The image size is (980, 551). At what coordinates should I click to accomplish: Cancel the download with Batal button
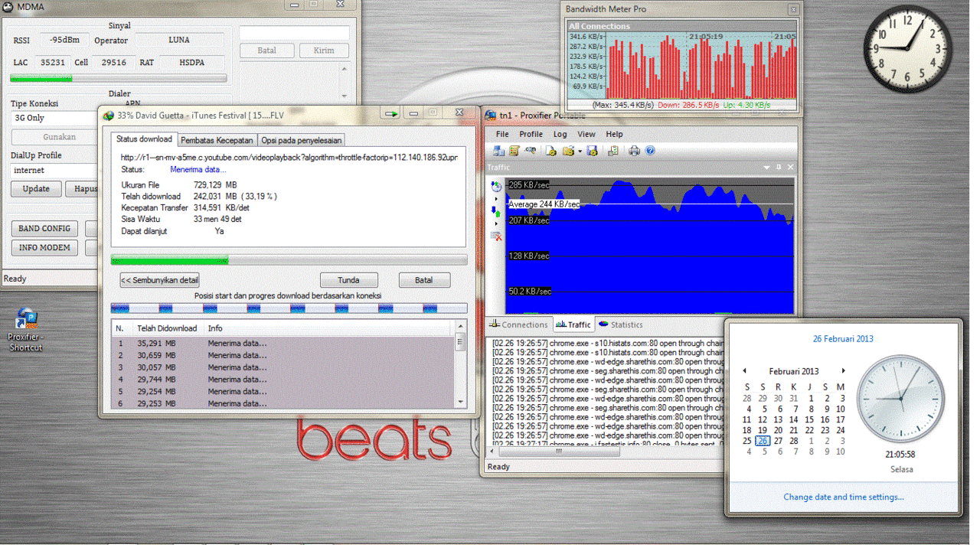pos(423,280)
